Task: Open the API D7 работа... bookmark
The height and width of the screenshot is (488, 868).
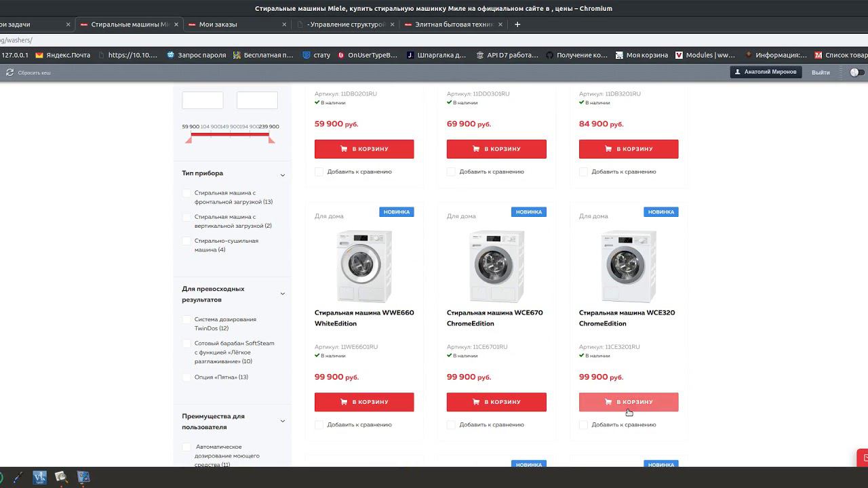Action: point(507,55)
